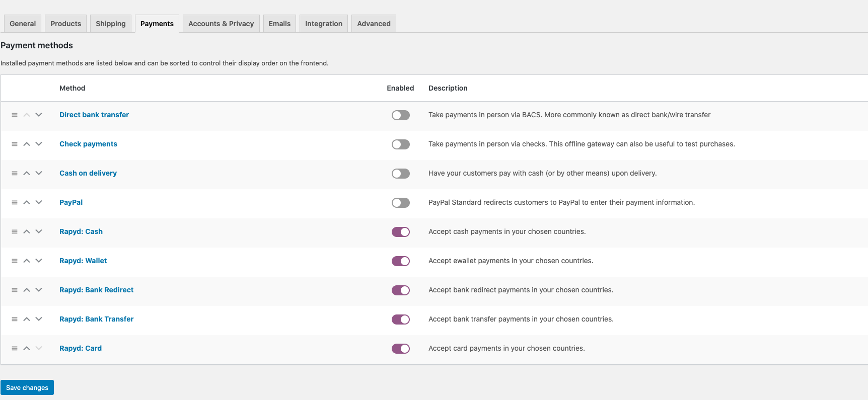Enable the Direct bank transfer toggle
Viewport: 868px width, 400px height.
click(400, 115)
